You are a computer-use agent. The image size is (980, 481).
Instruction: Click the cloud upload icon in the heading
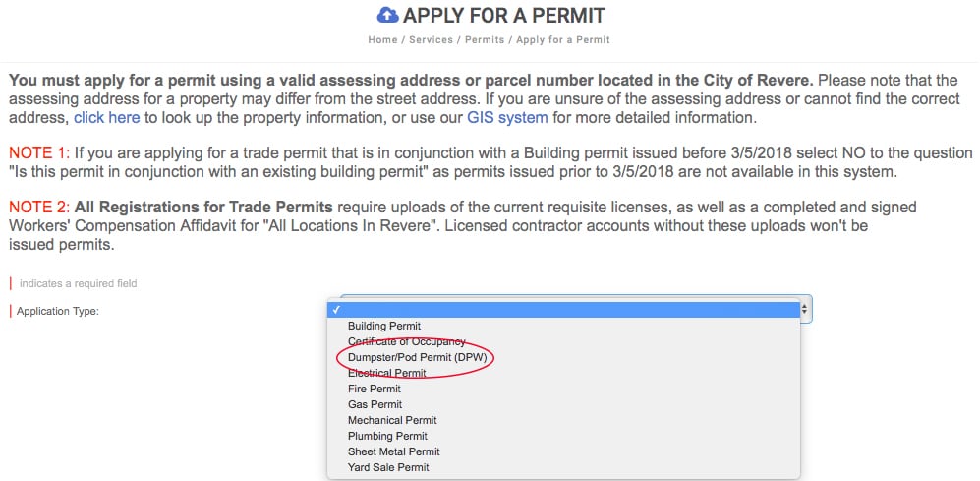click(387, 15)
